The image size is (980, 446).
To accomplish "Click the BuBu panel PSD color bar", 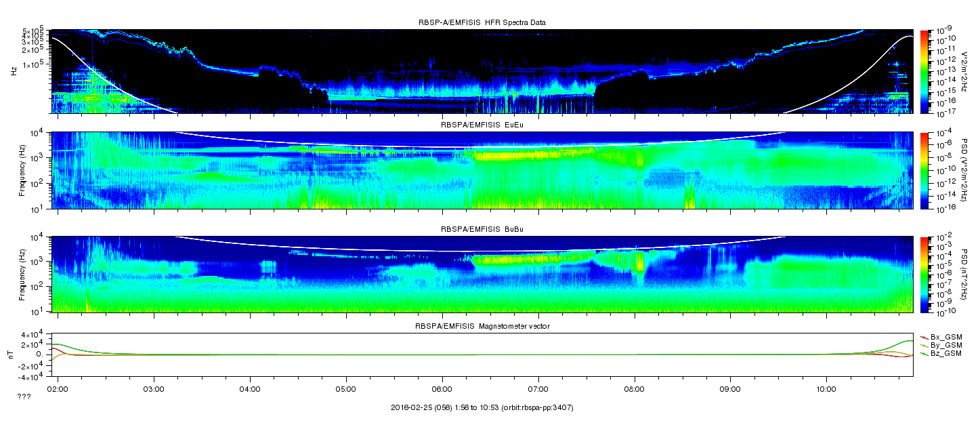I will click(x=924, y=275).
